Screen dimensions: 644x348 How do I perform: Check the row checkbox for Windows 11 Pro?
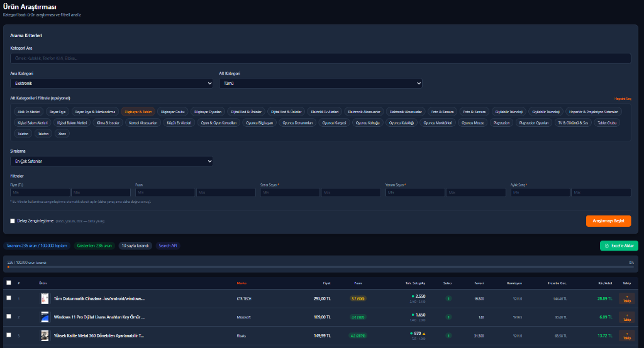pos(8,317)
